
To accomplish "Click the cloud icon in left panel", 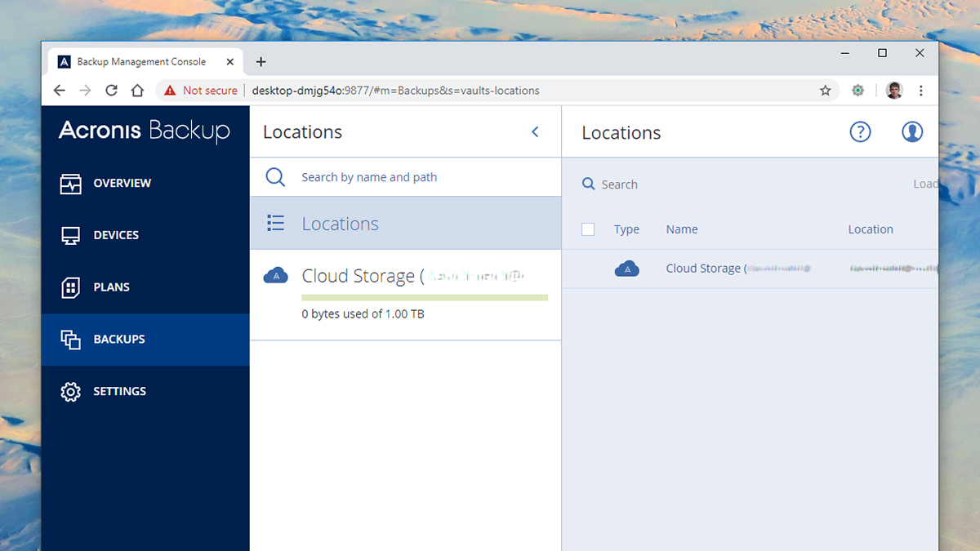I will click(276, 276).
